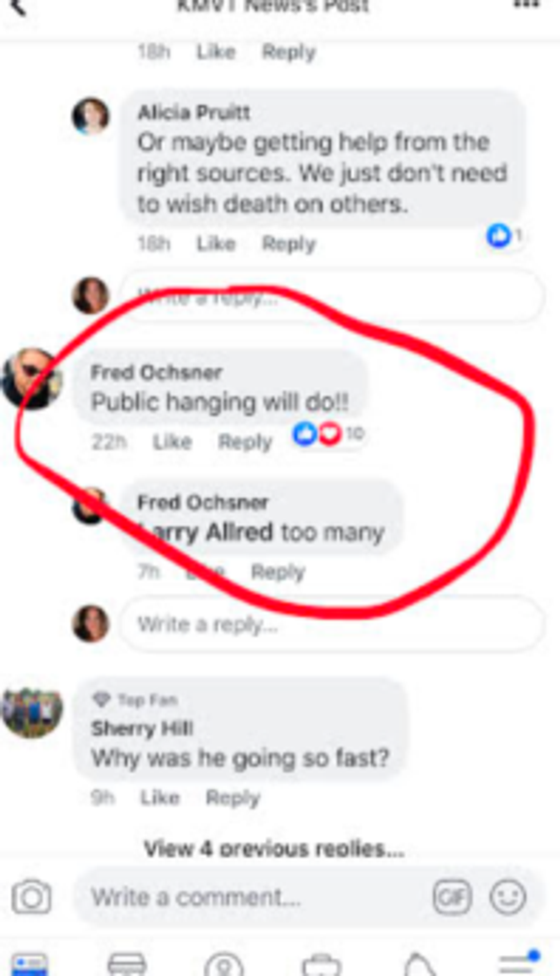Expand View 4 previous replies
This screenshot has width=560, height=976.
(274, 849)
